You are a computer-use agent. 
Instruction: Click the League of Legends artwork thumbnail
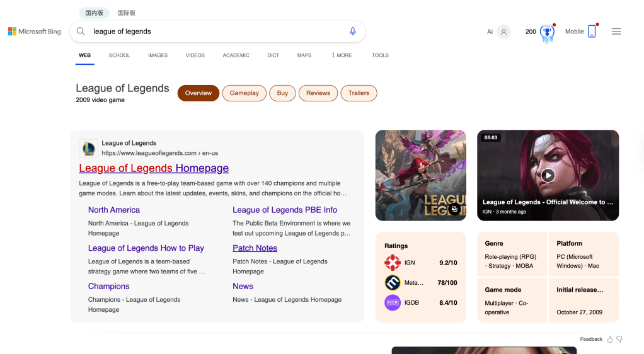420,175
